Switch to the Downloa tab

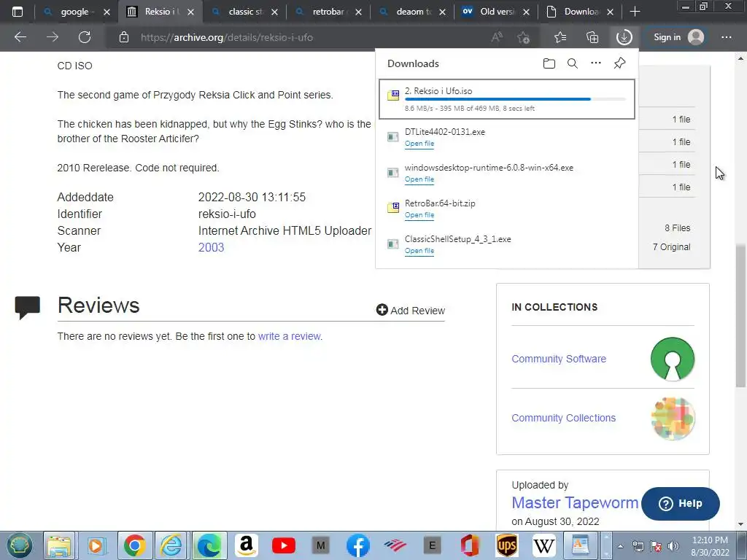581,12
